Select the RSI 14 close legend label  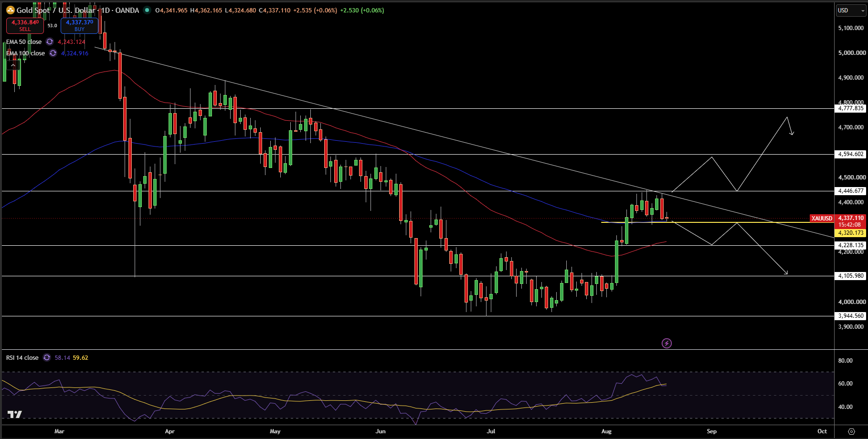pyautogui.click(x=22, y=358)
